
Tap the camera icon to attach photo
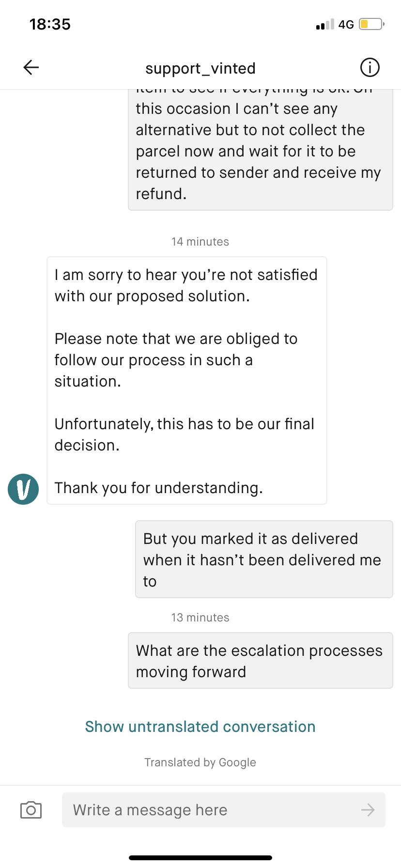coord(31,810)
